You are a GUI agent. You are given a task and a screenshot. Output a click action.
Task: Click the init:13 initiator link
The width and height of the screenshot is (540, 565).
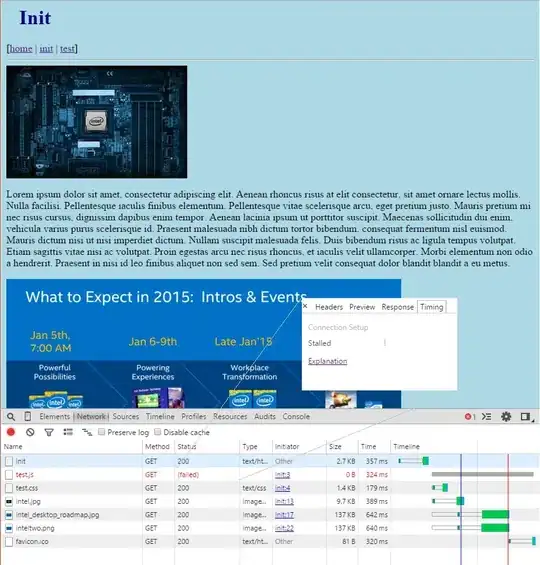coord(284,501)
